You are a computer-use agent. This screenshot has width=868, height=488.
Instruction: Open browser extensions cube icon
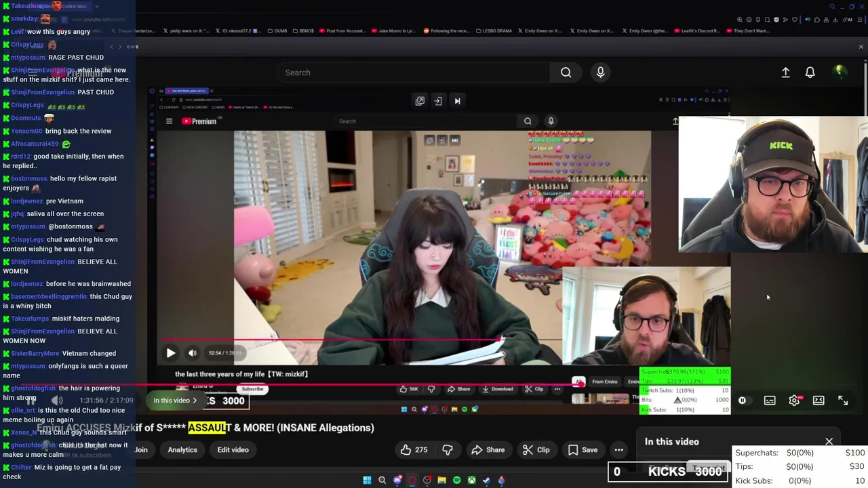817,20
